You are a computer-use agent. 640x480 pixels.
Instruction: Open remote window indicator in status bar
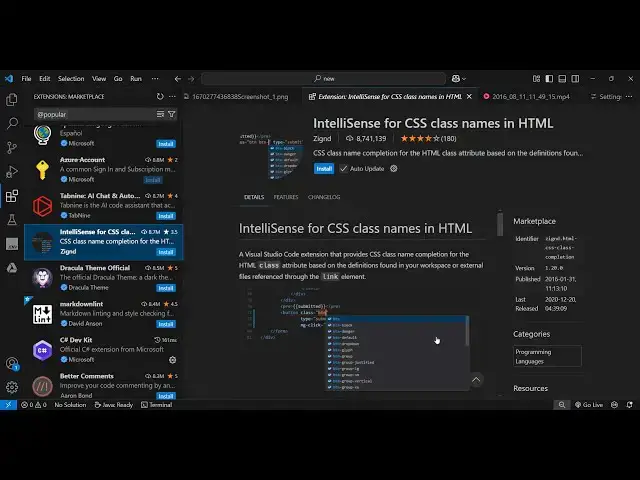click(8, 405)
